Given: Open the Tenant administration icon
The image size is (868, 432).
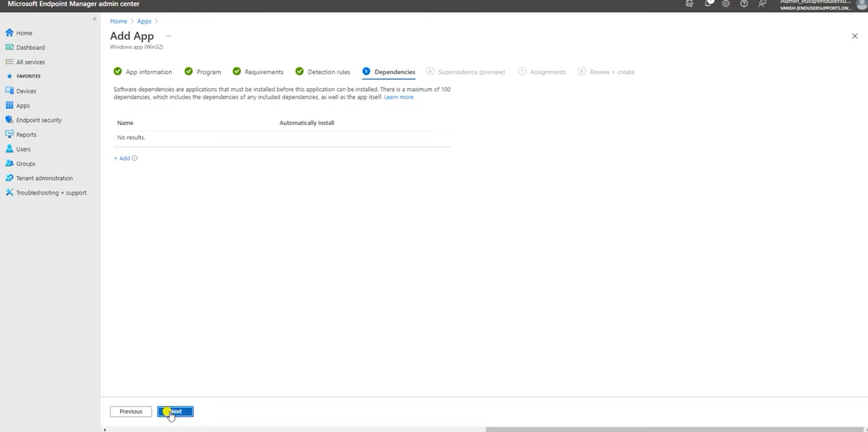Looking at the screenshot, I should click(x=9, y=178).
